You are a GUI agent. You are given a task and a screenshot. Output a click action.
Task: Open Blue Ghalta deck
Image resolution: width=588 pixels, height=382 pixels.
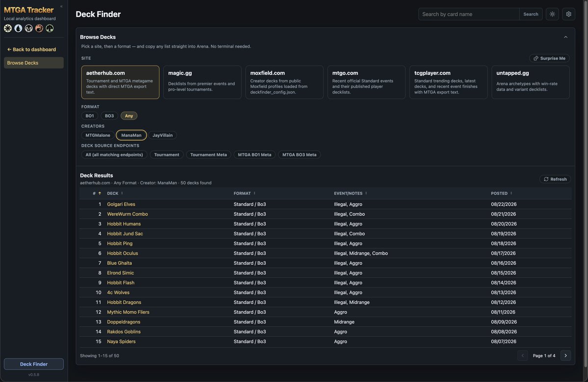pos(119,263)
